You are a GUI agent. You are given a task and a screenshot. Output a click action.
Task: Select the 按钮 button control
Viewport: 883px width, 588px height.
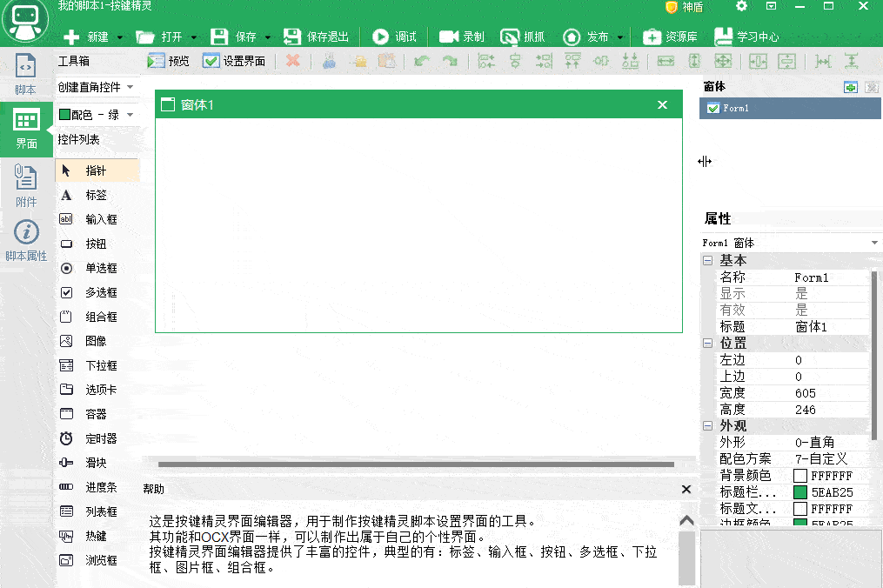[x=97, y=244]
